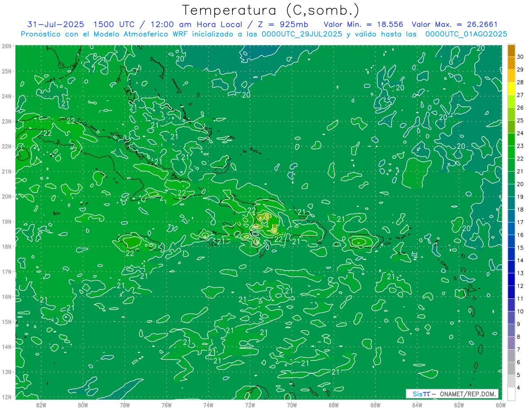The height and width of the screenshot is (411, 532).
Task: Click the "68W" longitude axis label
Action: (x=334, y=405)
